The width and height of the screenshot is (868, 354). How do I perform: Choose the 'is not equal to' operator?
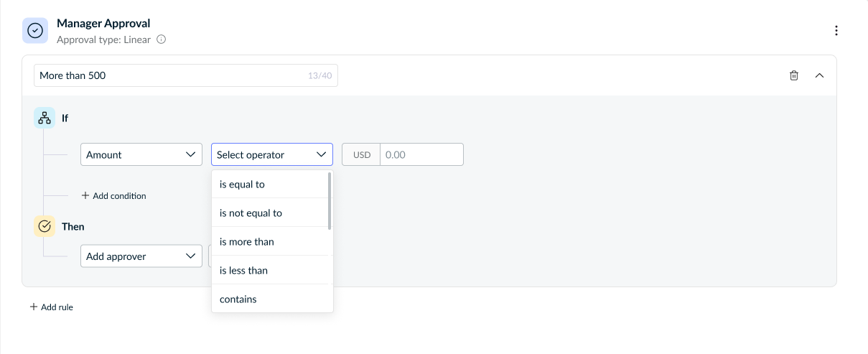tap(251, 213)
